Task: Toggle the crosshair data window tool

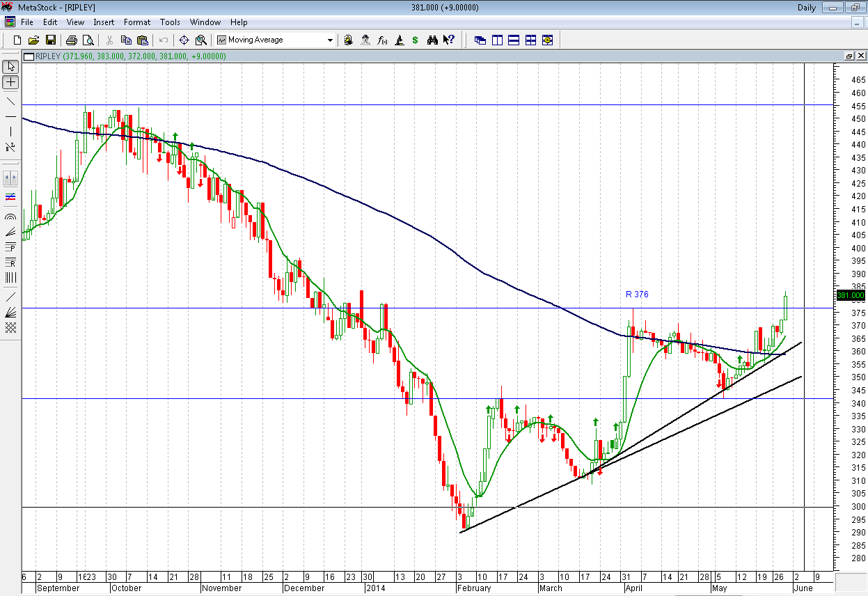Action: click(184, 40)
